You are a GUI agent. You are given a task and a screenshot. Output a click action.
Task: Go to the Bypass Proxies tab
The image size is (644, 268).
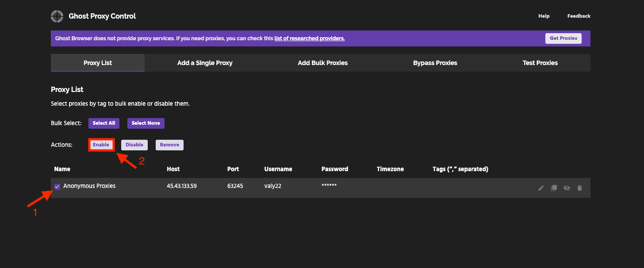tap(435, 62)
